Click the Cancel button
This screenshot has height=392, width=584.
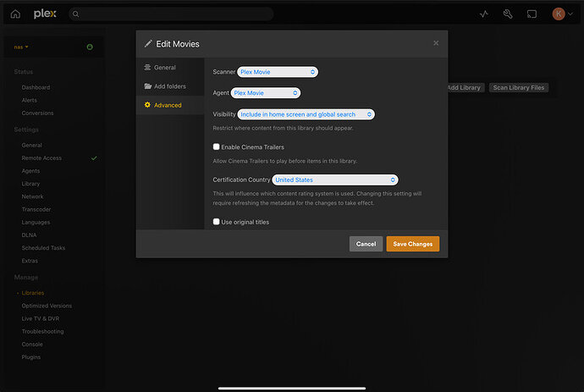point(366,244)
